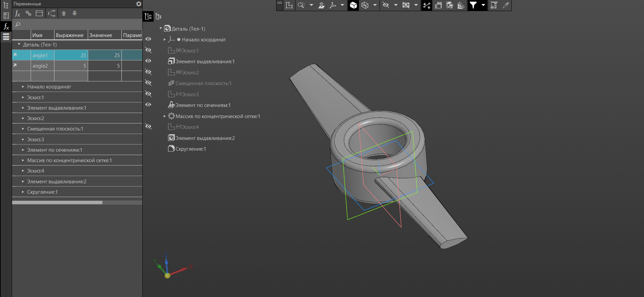Click the crossed-eye-in-frame visibility toolbar icon
Image resolution: width=644 pixels, height=297 pixels.
(x=406, y=5)
